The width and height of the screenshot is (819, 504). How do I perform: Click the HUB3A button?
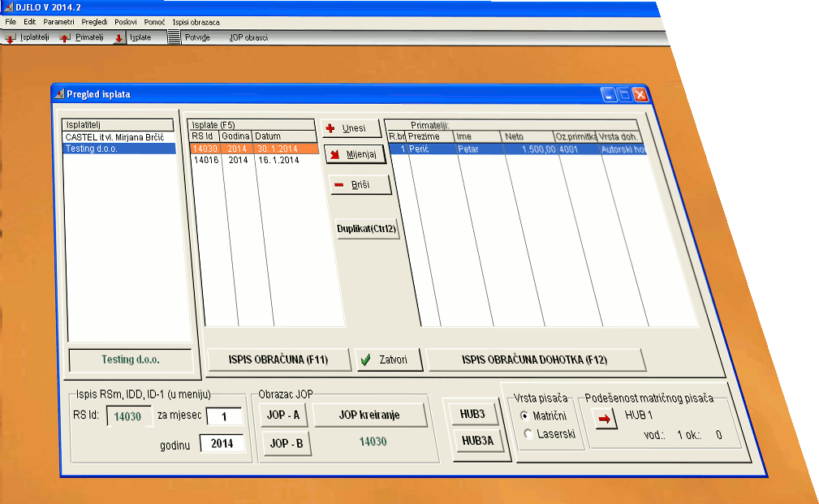tap(477, 440)
